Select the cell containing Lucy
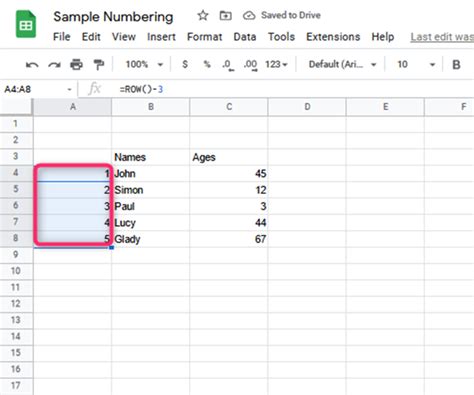The height and width of the screenshot is (395, 474). [151, 222]
